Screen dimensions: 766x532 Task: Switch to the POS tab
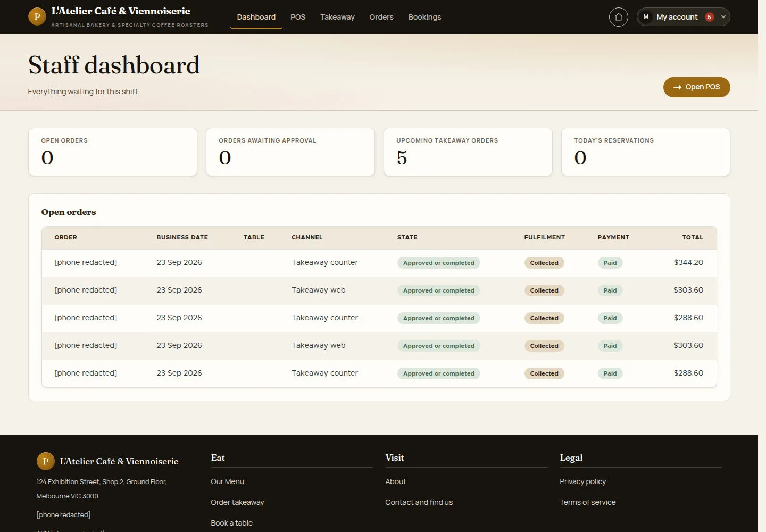(298, 17)
